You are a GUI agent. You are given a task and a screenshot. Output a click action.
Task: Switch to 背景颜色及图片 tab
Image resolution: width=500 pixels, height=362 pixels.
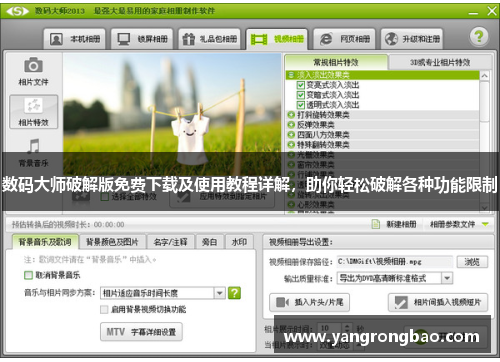(x=112, y=242)
